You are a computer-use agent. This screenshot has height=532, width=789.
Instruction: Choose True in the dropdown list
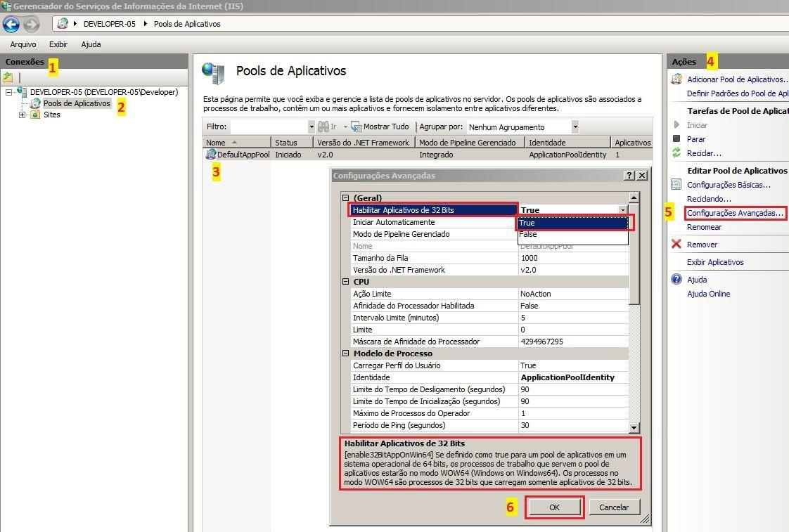[x=573, y=223]
